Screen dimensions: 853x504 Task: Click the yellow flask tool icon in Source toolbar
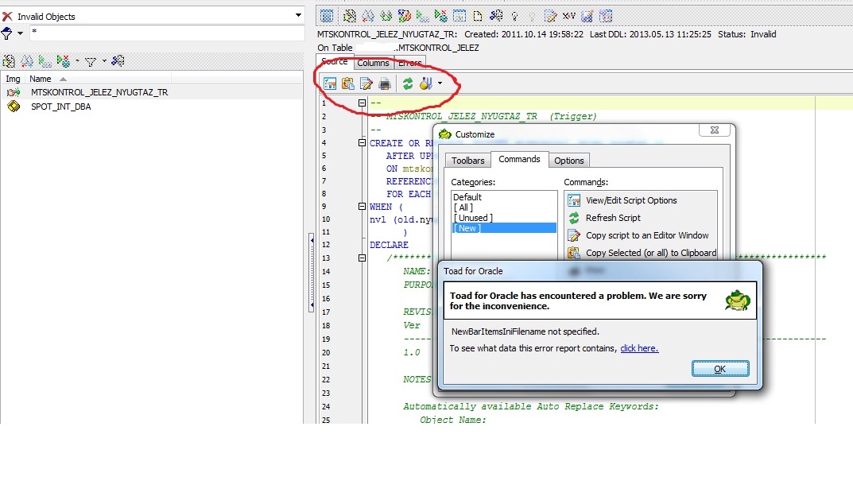click(425, 83)
